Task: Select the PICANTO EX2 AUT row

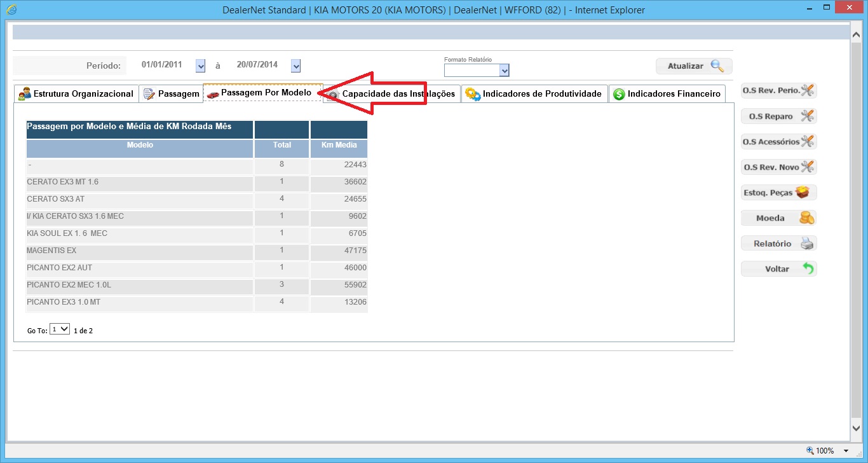Action: coord(196,269)
